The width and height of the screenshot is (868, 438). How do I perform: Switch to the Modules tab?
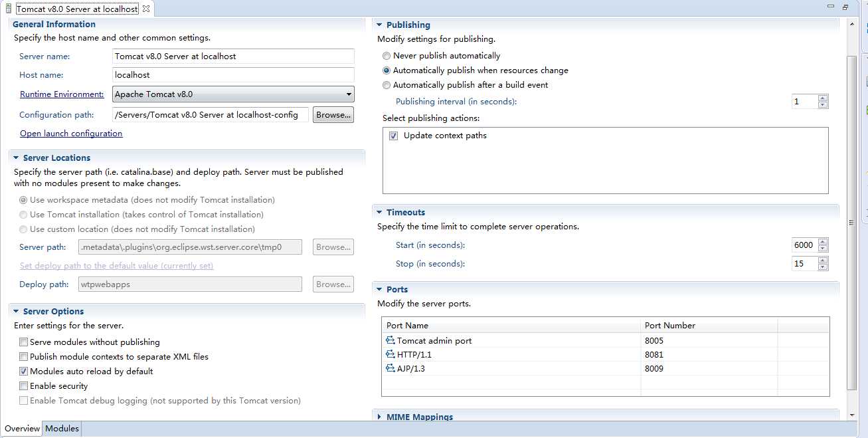(x=62, y=429)
